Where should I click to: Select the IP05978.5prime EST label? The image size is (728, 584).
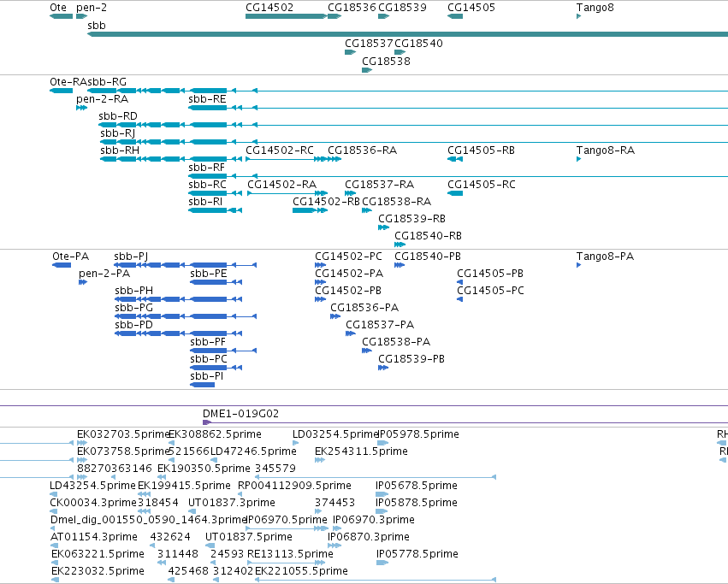pyautogui.click(x=417, y=435)
